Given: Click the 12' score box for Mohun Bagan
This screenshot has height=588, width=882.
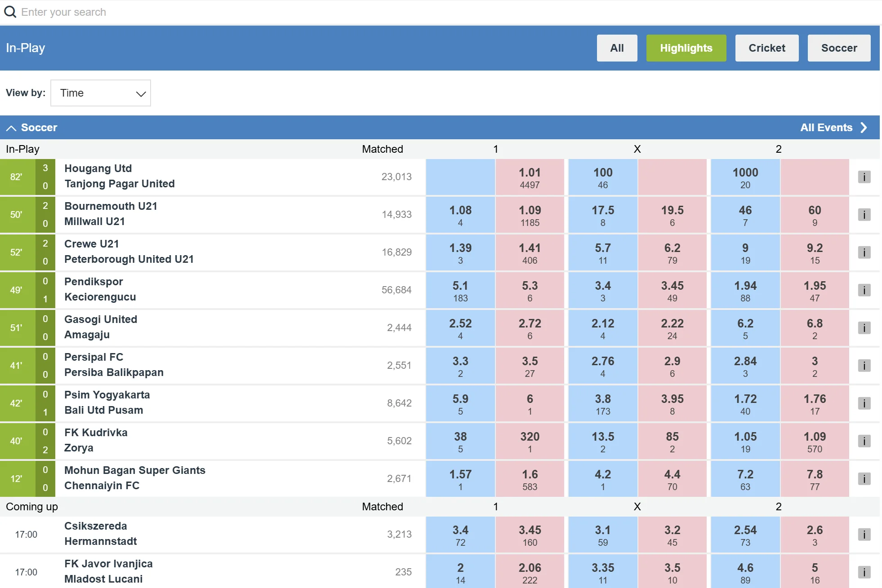Looking at the screenshot, I should coord(27,479).
